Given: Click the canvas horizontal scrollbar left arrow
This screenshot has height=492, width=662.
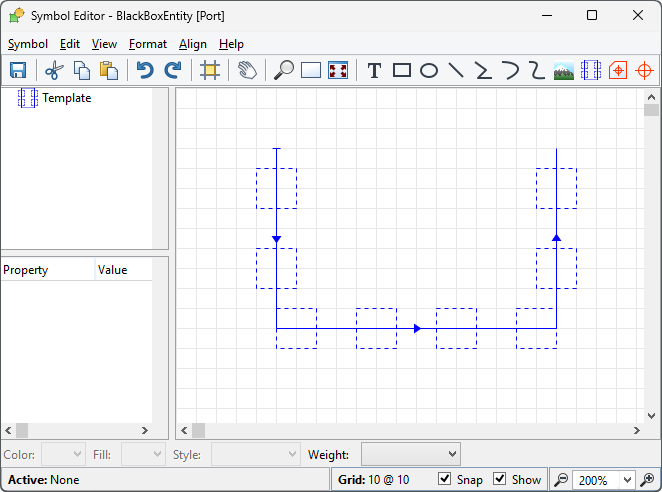Looking at the screenshot, I should (184, 430).
